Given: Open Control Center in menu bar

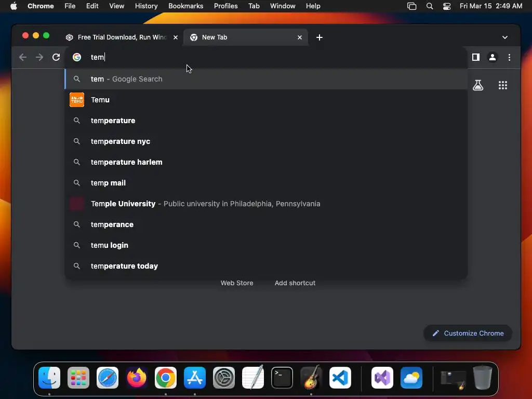Looking at the screenshot, I should click(x=447, y=6).
